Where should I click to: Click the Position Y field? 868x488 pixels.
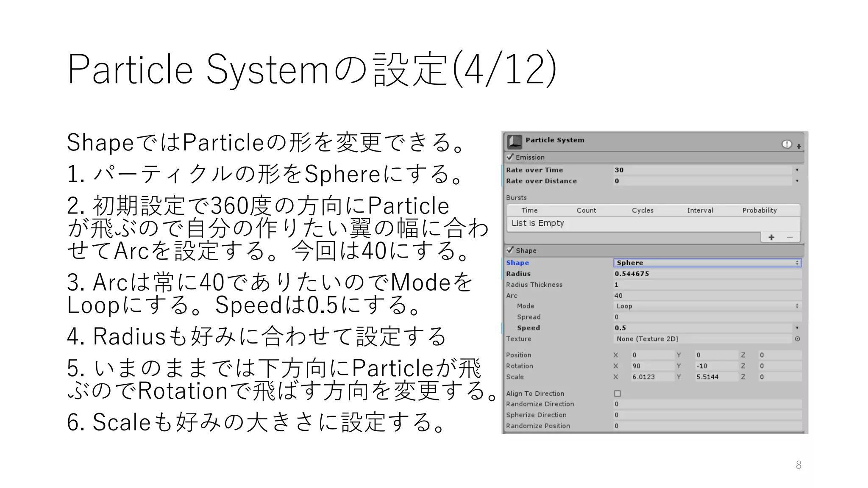pyautogui.click(x=716, y=355)
